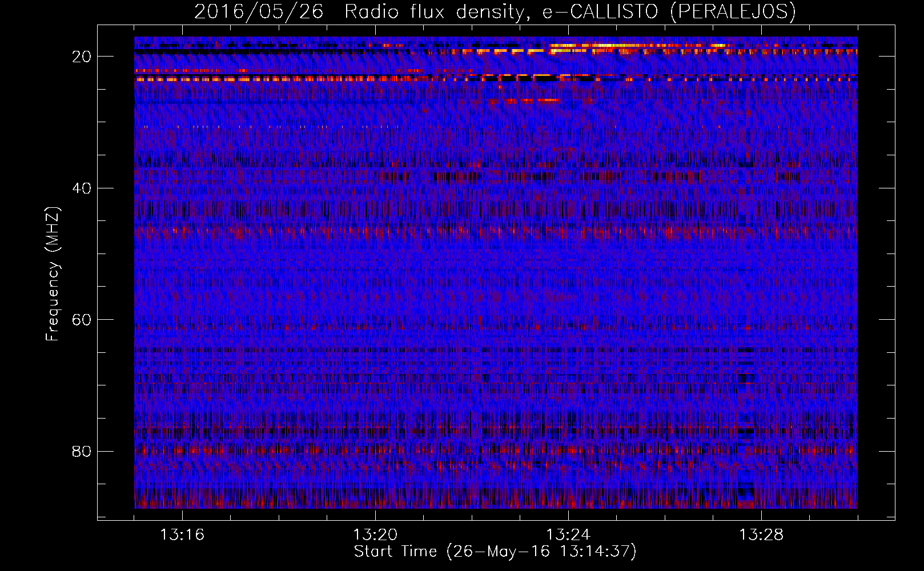The width and height of the screenshot is (924, 571).
Task: Click the 20 frequency tick label
Action: (x=82, y=57)
